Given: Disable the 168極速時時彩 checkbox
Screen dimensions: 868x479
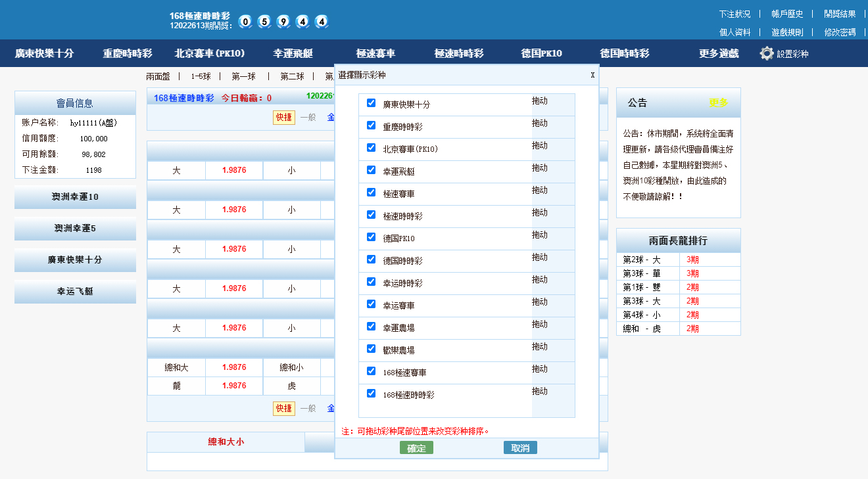Looking at the screenshot, I should (371, 394).
